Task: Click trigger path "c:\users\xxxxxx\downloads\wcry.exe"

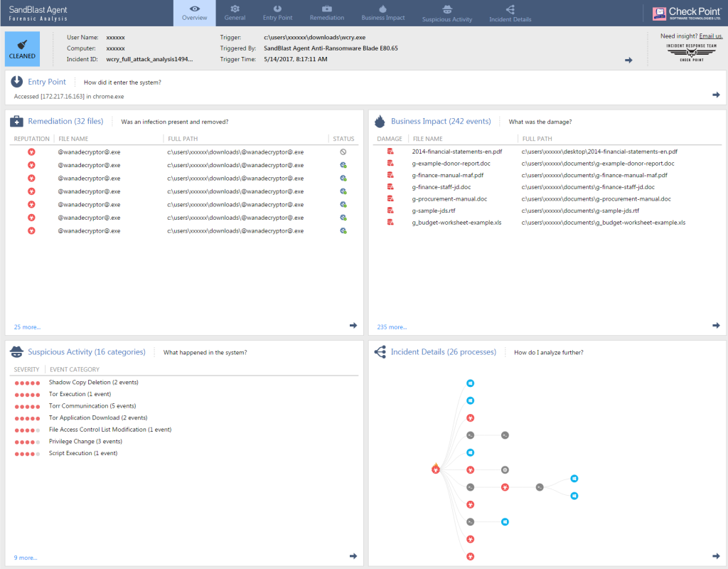Action: click(x=315, y=37)
